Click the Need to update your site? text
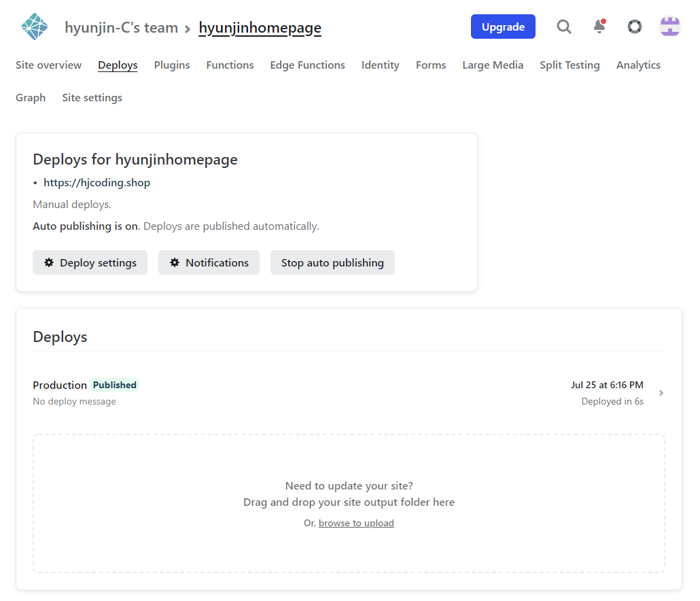The height and width of the screenshot is (601, 700). point(349,486)
